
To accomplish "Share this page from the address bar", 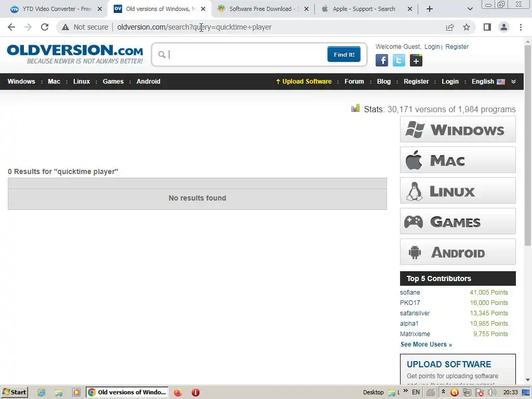I will point(450,27).
